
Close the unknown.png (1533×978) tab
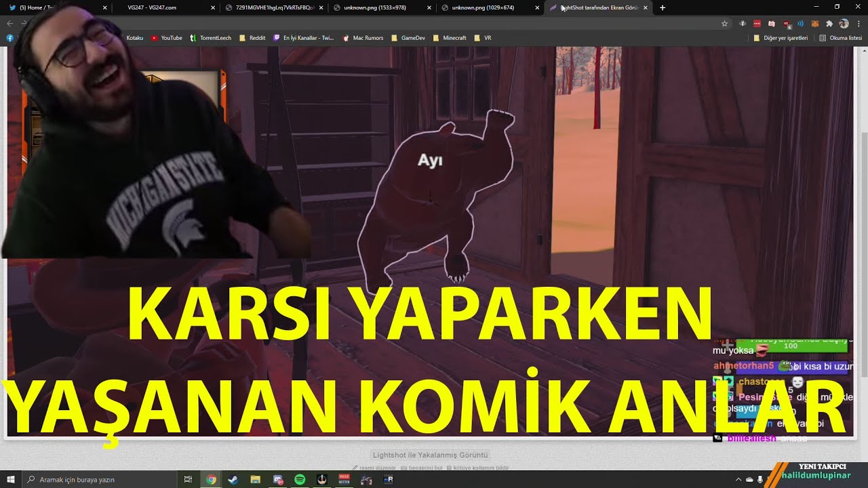[429, 7]
